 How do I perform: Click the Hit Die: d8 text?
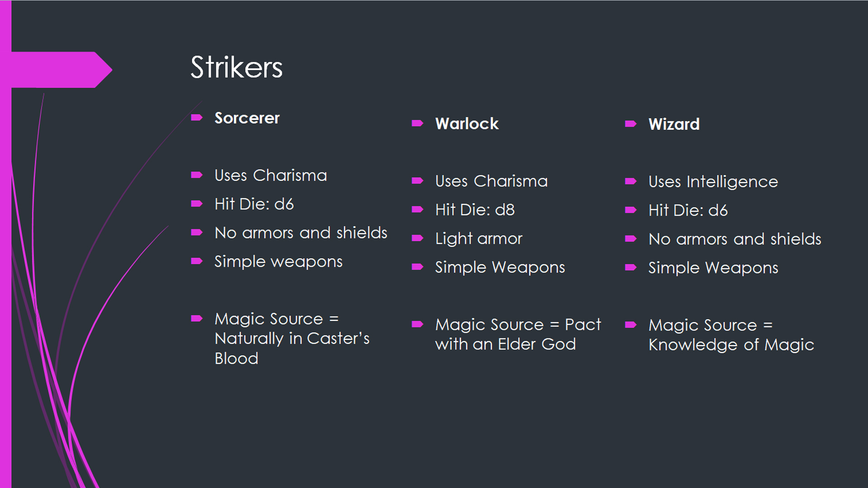[475, 210]
